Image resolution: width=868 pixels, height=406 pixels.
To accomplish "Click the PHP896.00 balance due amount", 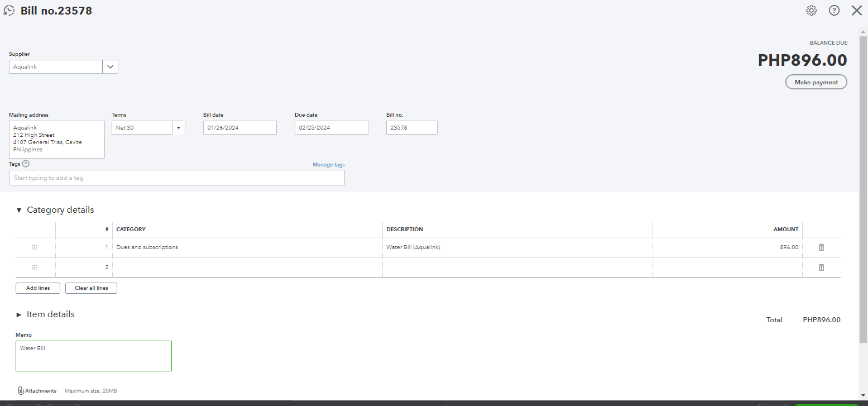I will [802, 60].
